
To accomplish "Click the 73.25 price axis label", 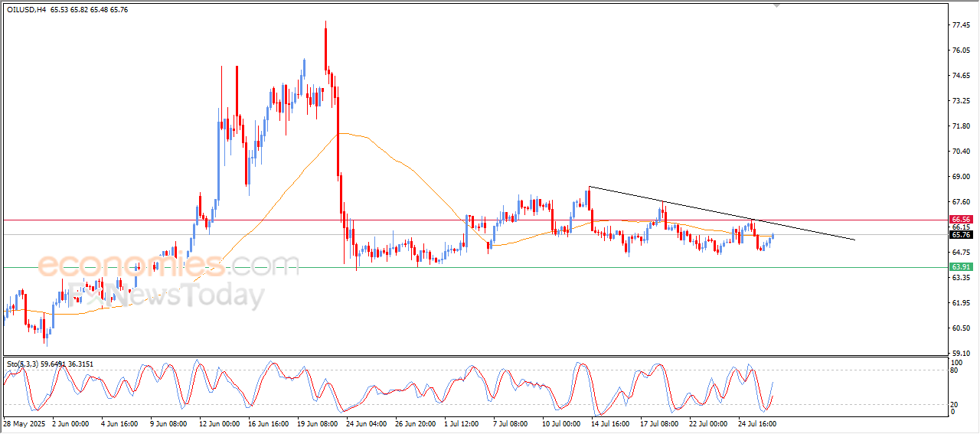I will click(x=962, y=101).
